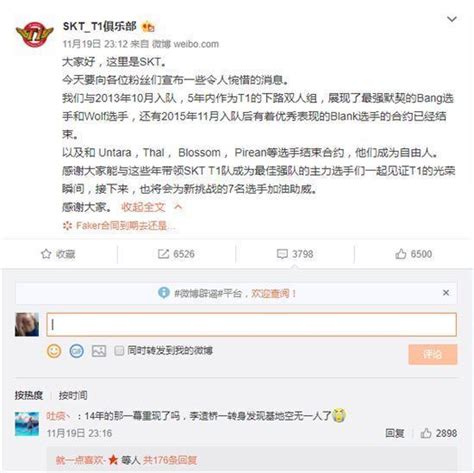Click the SKT T1 club logo avatar
The image size is (474, 473).
[x=35, y=35]
